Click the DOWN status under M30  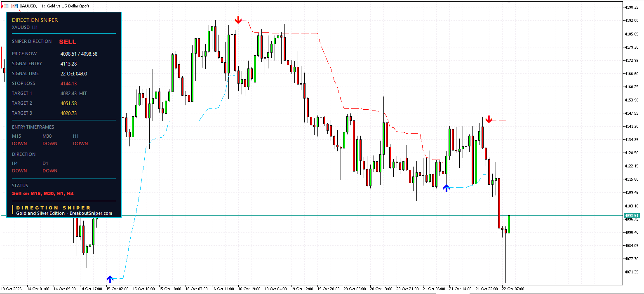click(x=50, y=143)
